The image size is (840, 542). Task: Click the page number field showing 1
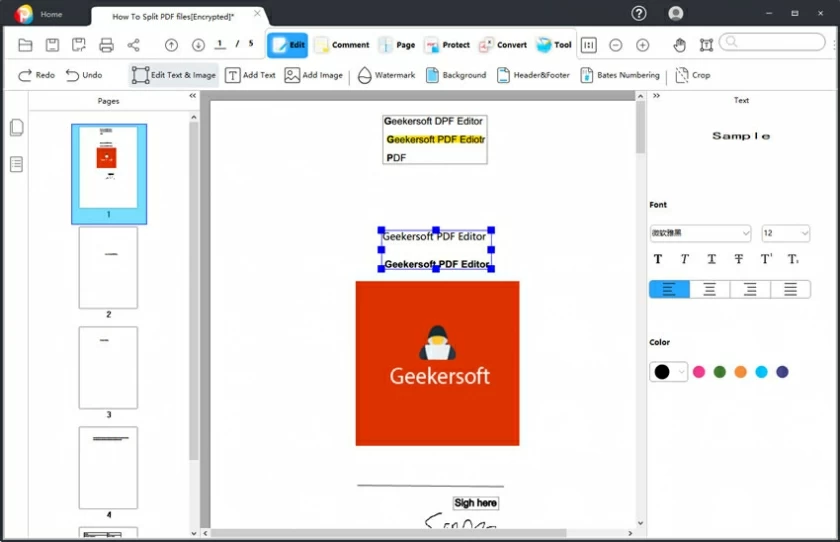coord(220,44)
